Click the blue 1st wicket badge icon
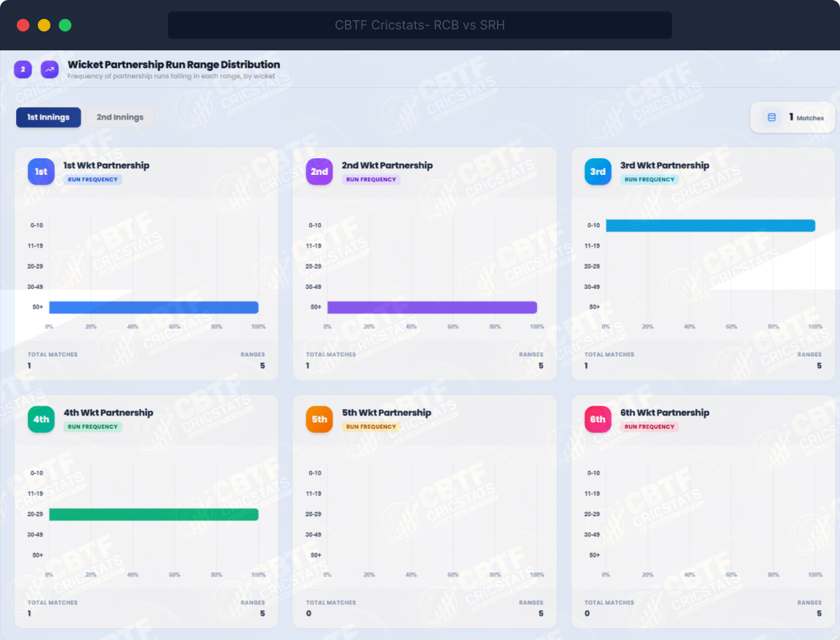 pyautogui.click(x=41, y=172)
